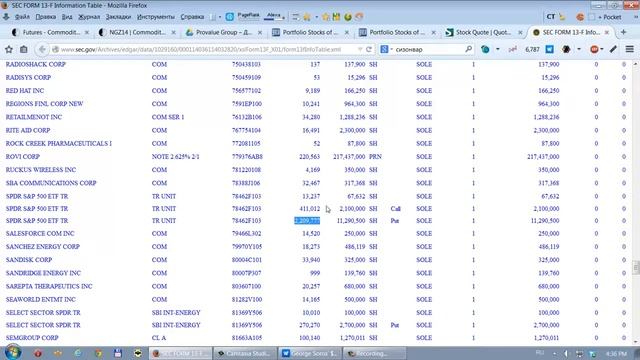The height and width of the screenshot is (360, 640).
Task: Open Вид menu
Action: click(x=67, y=17)
